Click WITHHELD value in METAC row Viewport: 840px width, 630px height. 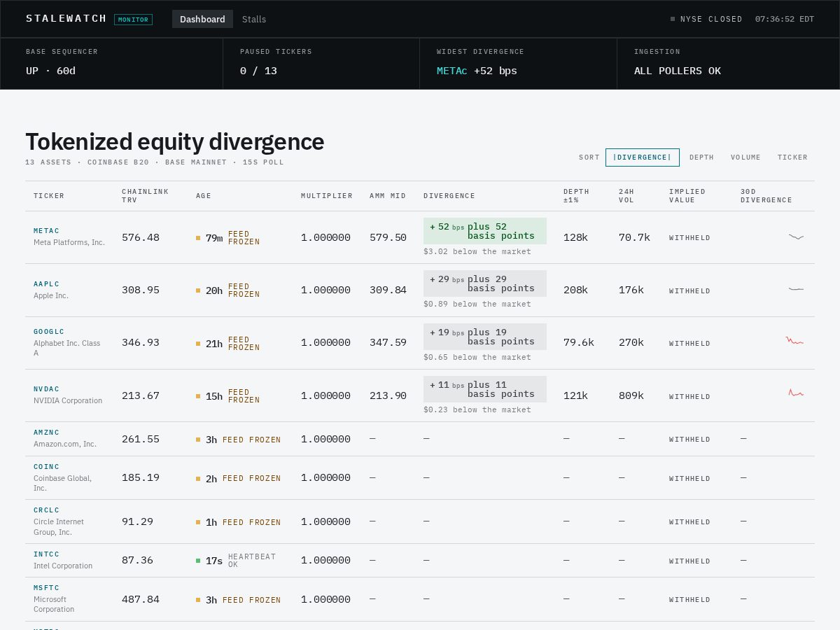tap(689, 238)
